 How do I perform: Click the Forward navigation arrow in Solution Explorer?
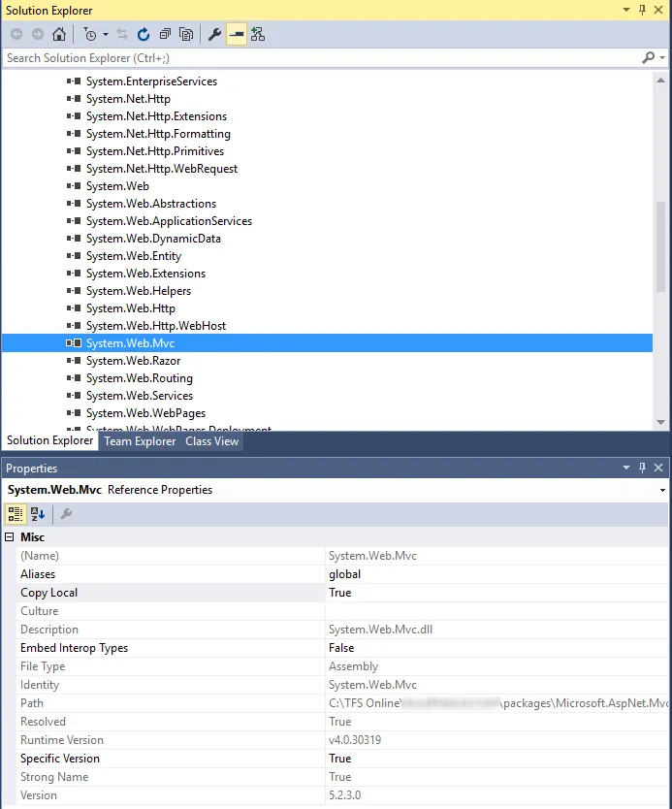[x=38, y=34]
